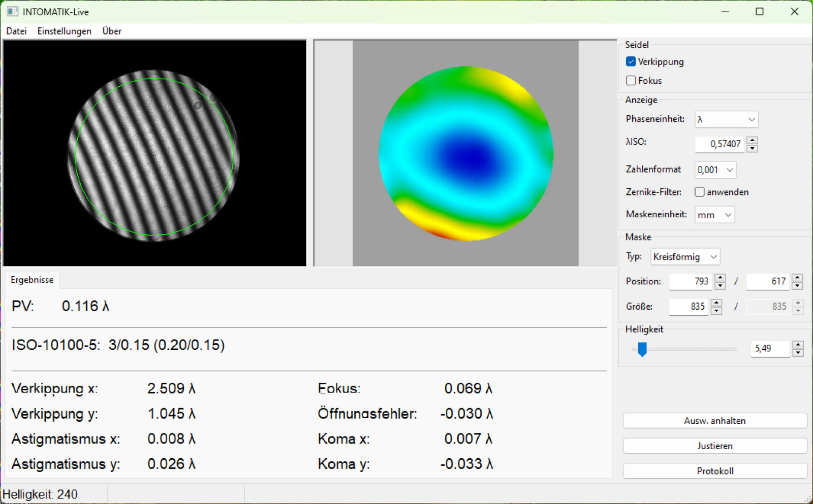Viewport: 813px width, 504px height.
Task: Switch to the Ergebnisse tab
Action: click(x=32, y=280)
